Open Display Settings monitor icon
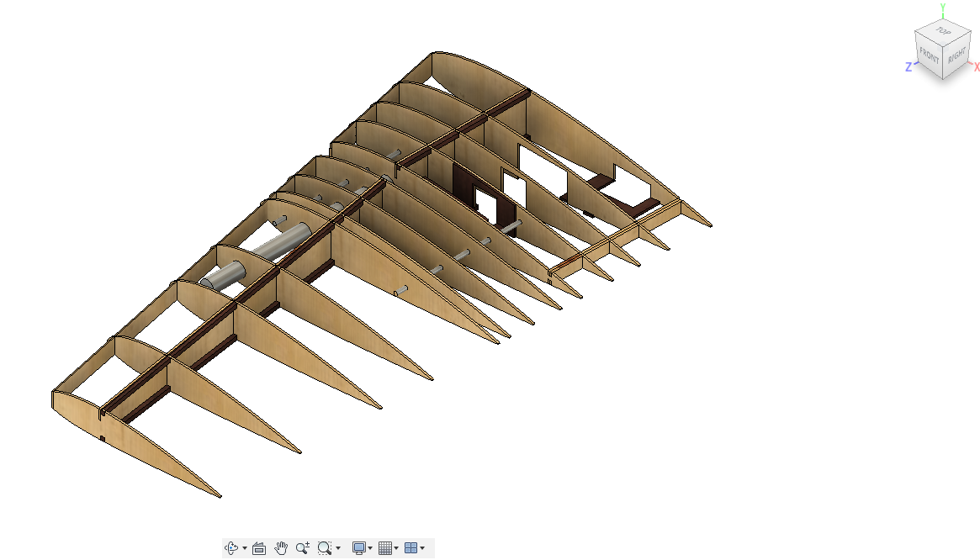The height and width of the screenshot is (560, 980). 359,548
